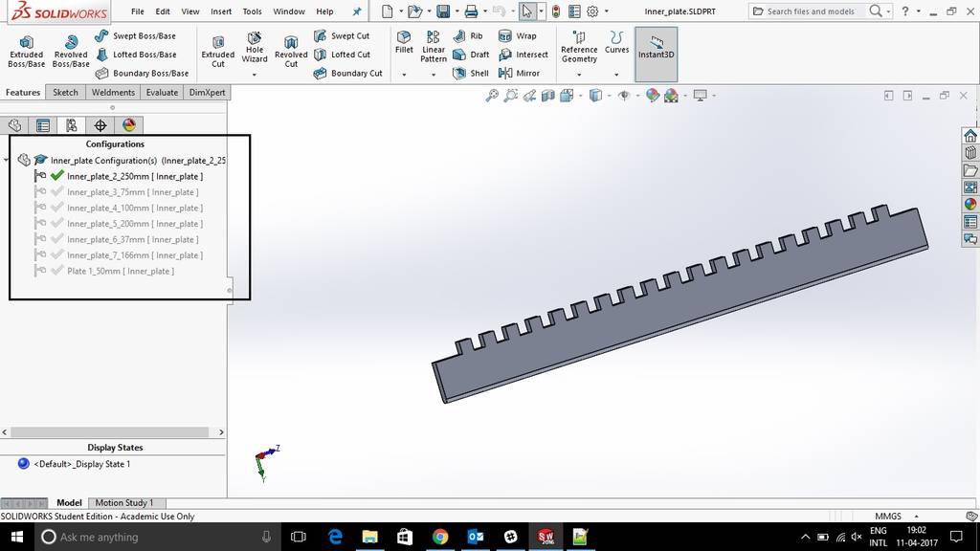Pin the menu bar with pushpin
The image size is (980, 551).
coord(357,11)
